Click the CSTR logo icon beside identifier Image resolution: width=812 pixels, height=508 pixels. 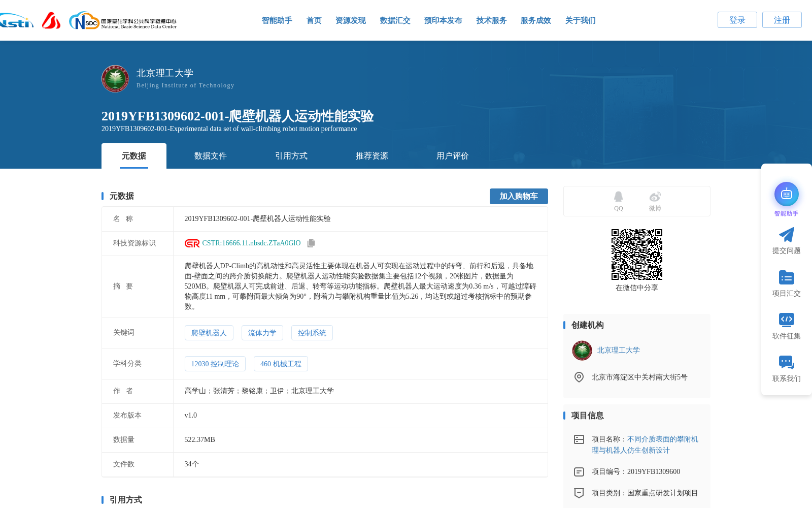click(x=192, y=243)
